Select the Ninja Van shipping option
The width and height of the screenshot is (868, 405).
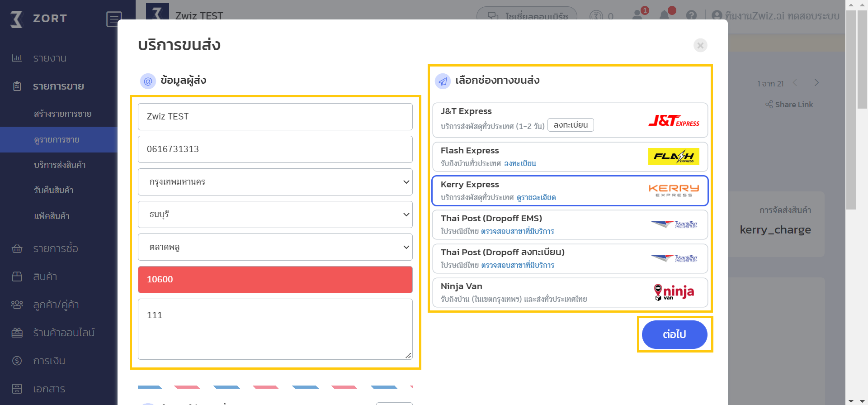click(x=570, y=292)
